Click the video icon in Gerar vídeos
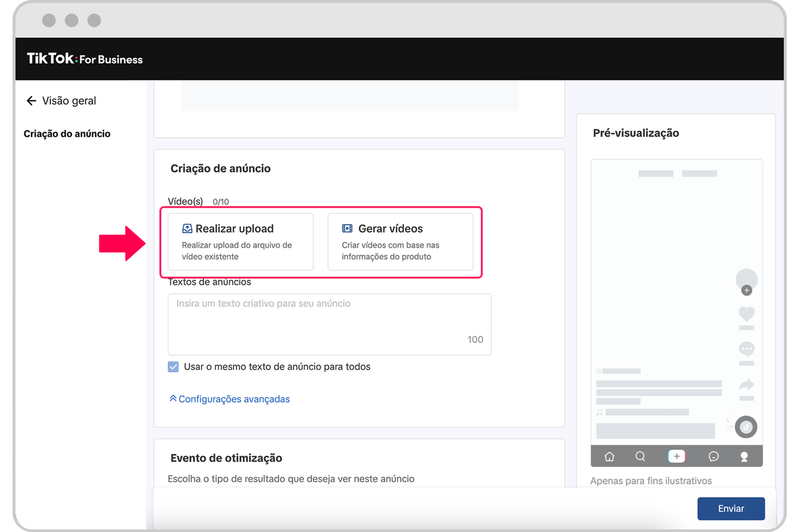799x532 pixels. [347, 229]
